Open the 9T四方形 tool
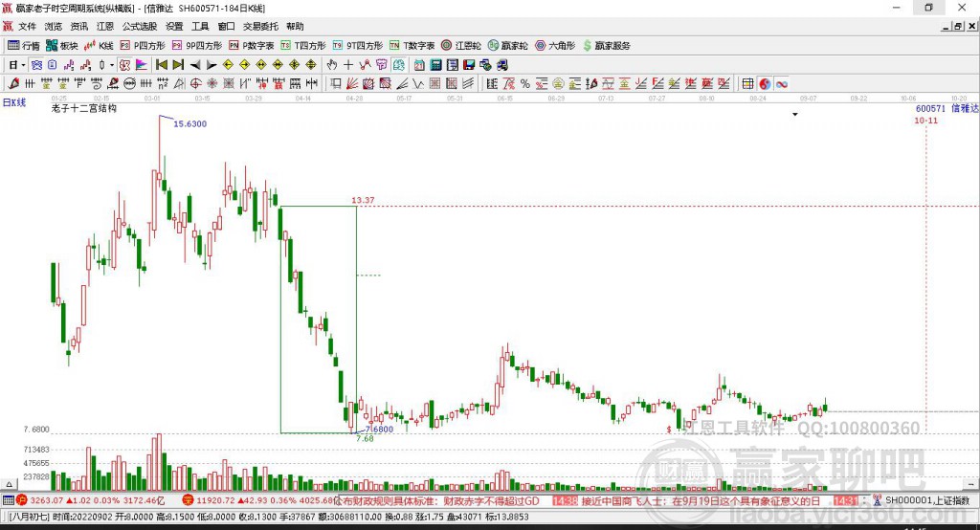Viewport: 980px width, 530px height. coord(358,46)
